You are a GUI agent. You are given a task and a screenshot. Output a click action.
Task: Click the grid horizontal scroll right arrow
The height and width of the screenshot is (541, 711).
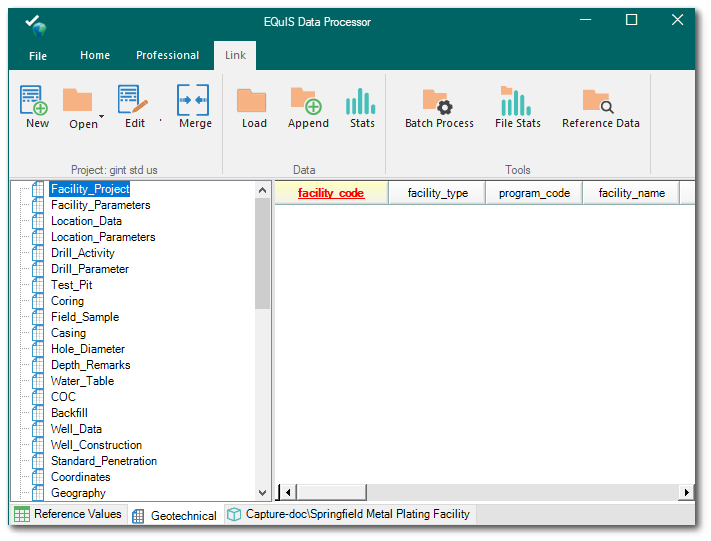686,492
